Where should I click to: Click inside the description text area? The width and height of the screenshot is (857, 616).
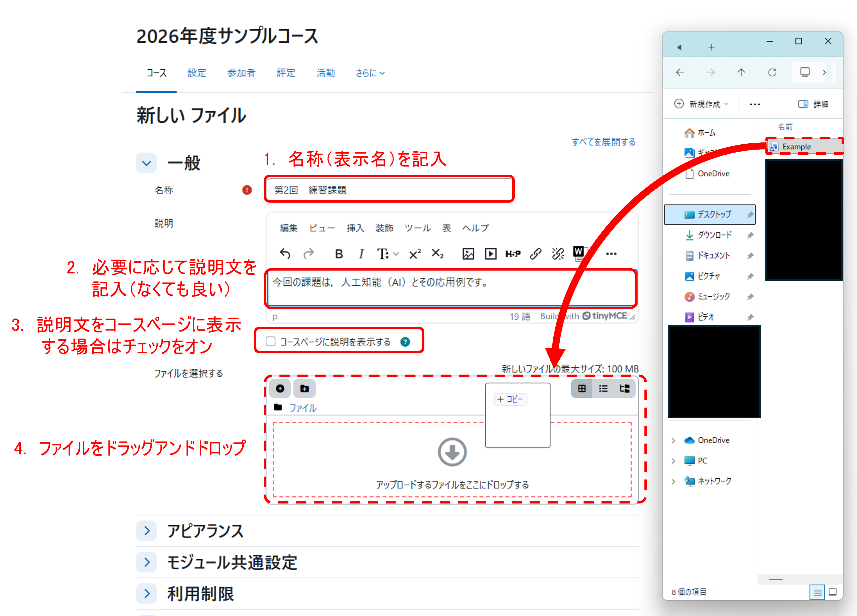tap(452, 289)
